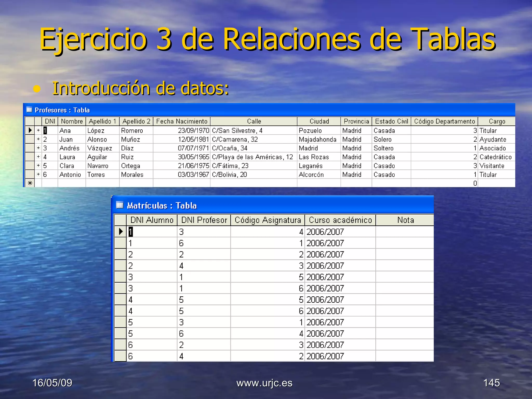This screenshot has width=532, height=399.
Task: Click the Estado Civil cell 'Soltero'
Action: (391, 148)
